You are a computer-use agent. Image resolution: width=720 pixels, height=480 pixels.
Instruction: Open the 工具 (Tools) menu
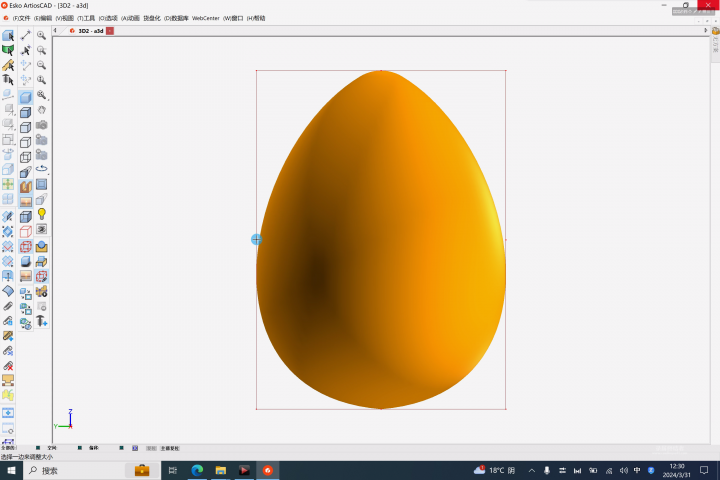tap(87, 18)
